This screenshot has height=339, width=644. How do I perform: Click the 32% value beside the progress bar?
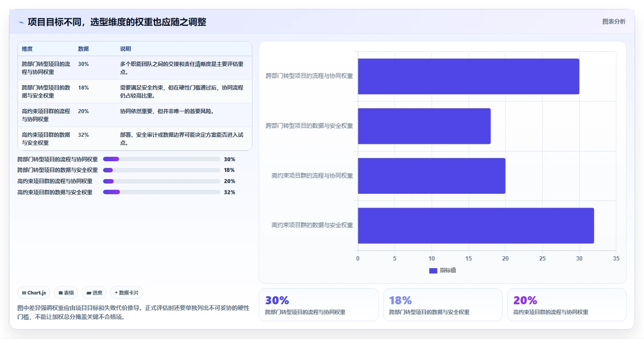(229, 192)
